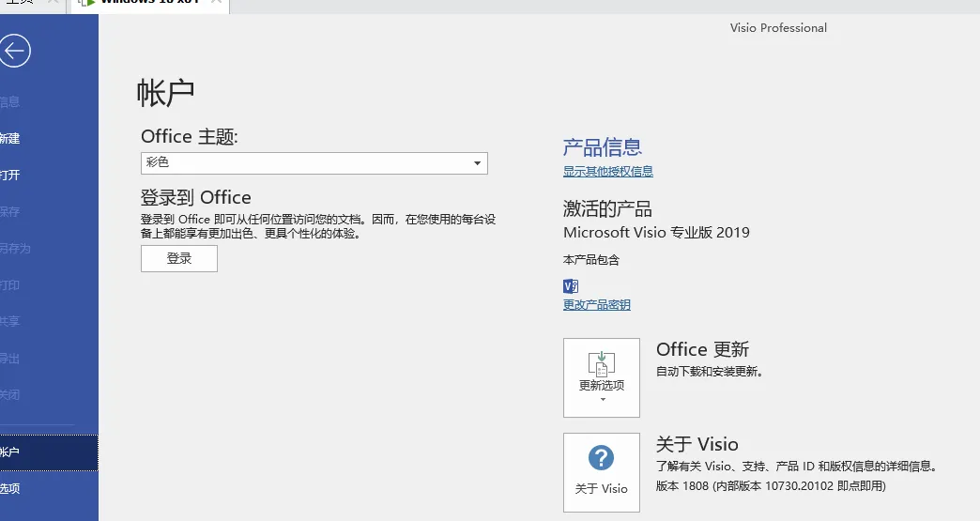Open the 更新选项 update options button
The height and width of the screenshot is (521, 980).
(602, 377)
